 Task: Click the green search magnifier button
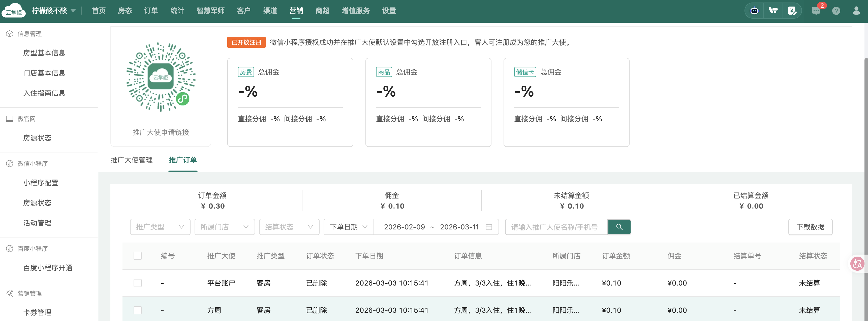(x=619, y=227)
